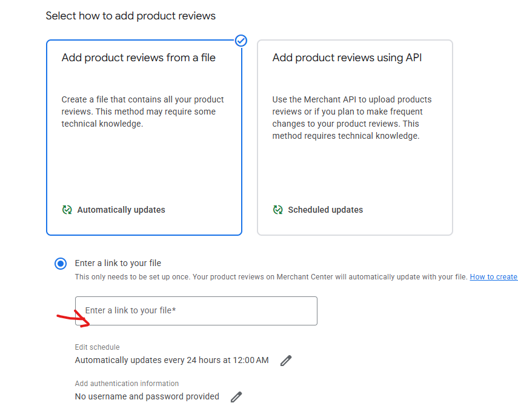The height and width of the screenshot is (420, 518).
Task: Edit authentication info with the pencil icon
Action: point(236,397)
